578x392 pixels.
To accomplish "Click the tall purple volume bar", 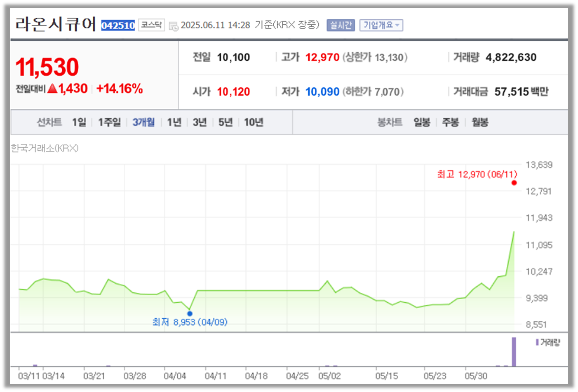I will coord(514,352).
